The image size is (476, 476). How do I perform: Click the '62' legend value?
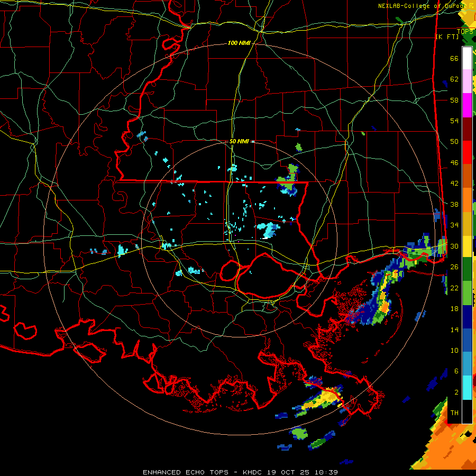click(454, 79)
